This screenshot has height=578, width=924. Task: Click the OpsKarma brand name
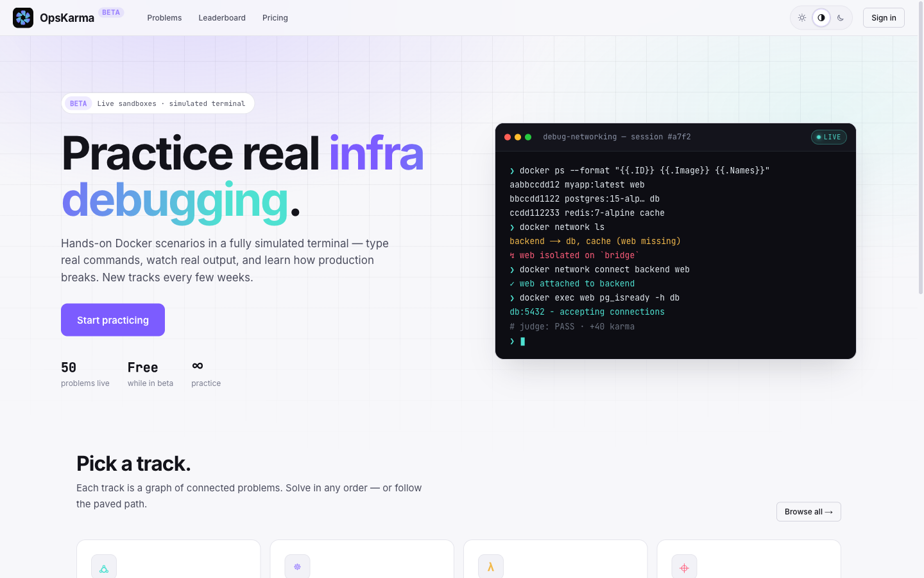click(x=67, y=18)
